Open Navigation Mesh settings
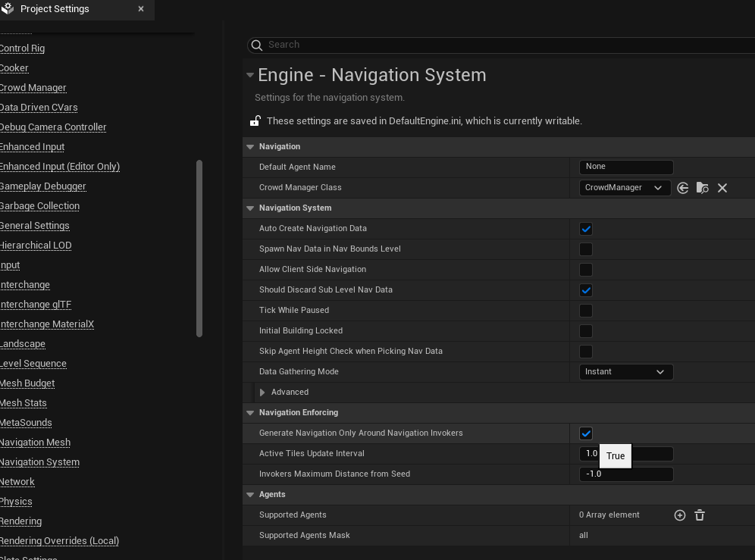The height and width of the screenshot is (560, 755). 35,443
